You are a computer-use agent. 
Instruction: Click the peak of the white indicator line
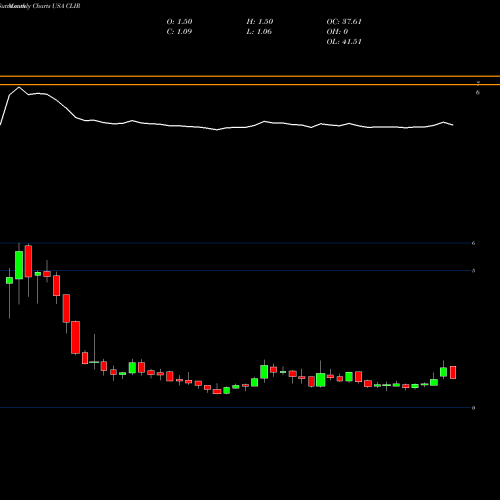19,87
